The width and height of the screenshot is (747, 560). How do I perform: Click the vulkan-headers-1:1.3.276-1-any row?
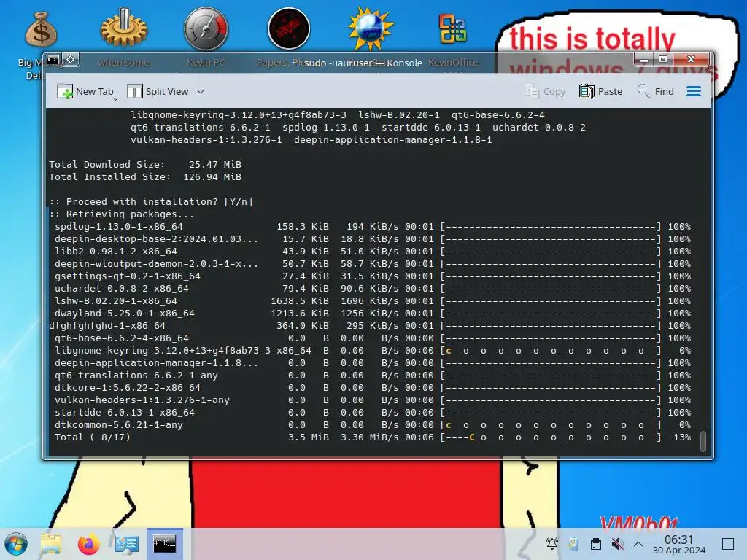(373, 400)
